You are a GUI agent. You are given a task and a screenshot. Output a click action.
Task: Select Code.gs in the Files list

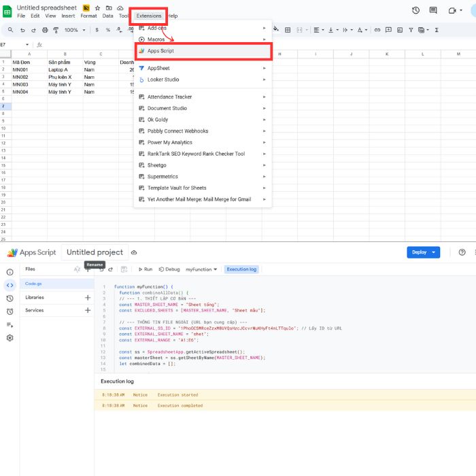[x=56, y=284]
